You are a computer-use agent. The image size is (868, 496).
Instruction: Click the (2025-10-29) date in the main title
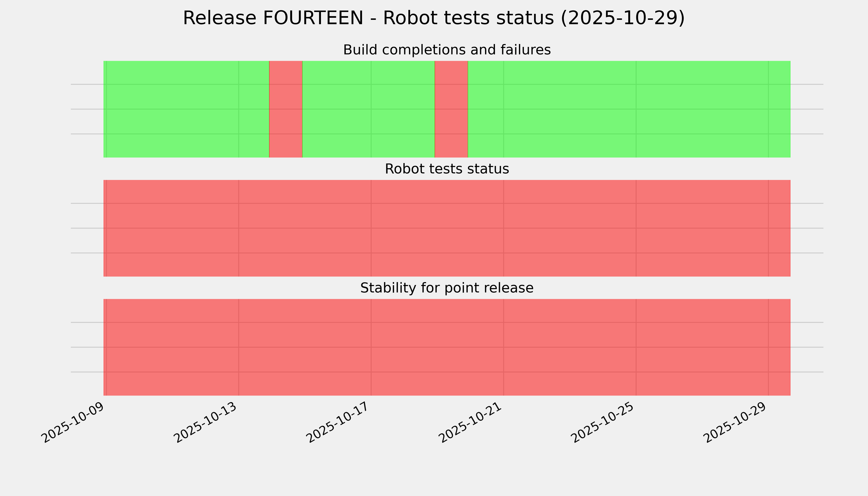point(622,18)
